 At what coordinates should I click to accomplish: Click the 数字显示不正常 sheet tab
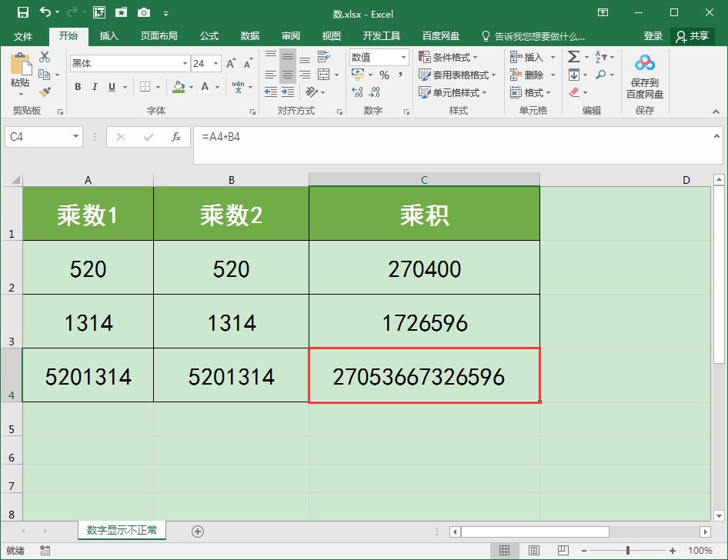pyautogui.click(x=121, y=530)
